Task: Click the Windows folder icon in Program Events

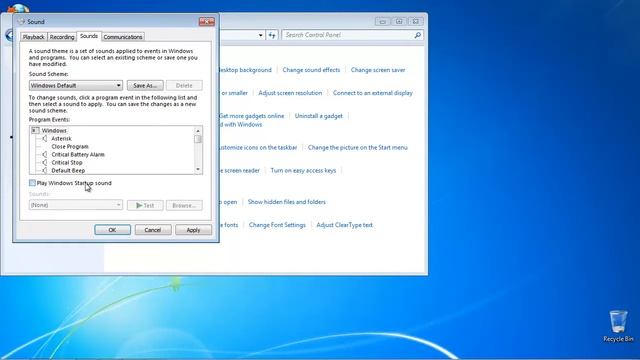Action: pyautogui.click(x=35, y=130)
